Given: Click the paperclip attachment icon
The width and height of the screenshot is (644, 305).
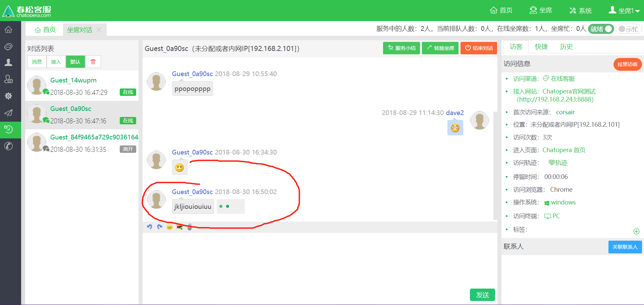Looking at the screenshot, I should click(x=190, y=227).
